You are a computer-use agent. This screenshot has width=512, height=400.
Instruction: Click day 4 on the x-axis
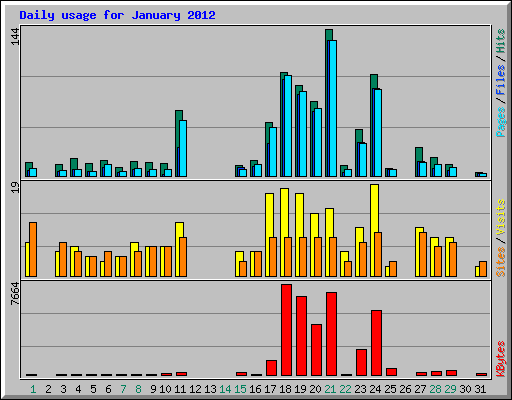pos(78,389)
